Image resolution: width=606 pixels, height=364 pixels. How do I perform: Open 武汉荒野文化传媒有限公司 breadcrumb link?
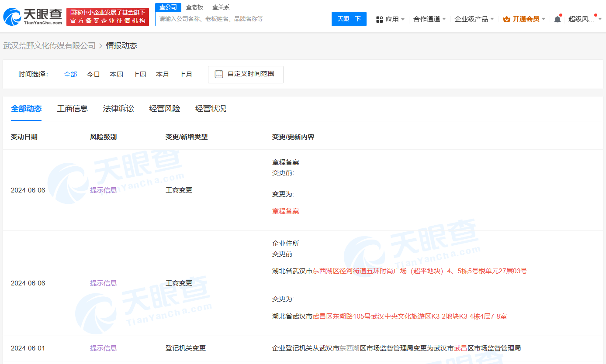(x=49, y=46)
